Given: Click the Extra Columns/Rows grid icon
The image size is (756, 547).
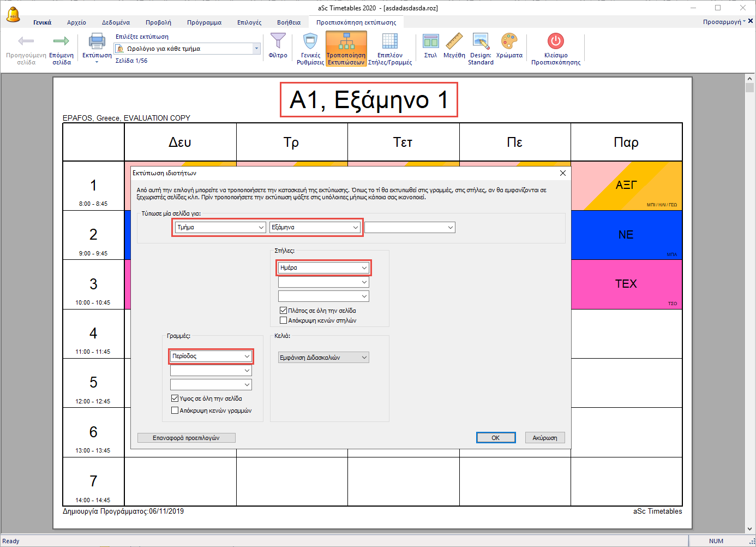Looking at the screenshot, I should (x=389, y=41).
